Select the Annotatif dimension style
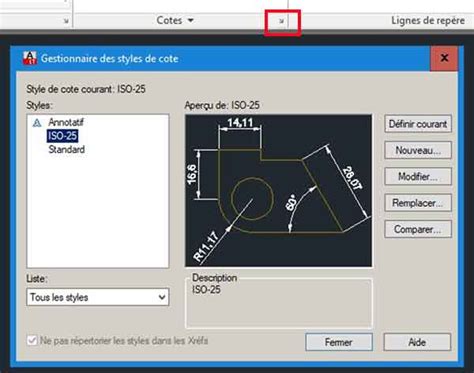Screen dimensions: 474x373 (66, 122)
